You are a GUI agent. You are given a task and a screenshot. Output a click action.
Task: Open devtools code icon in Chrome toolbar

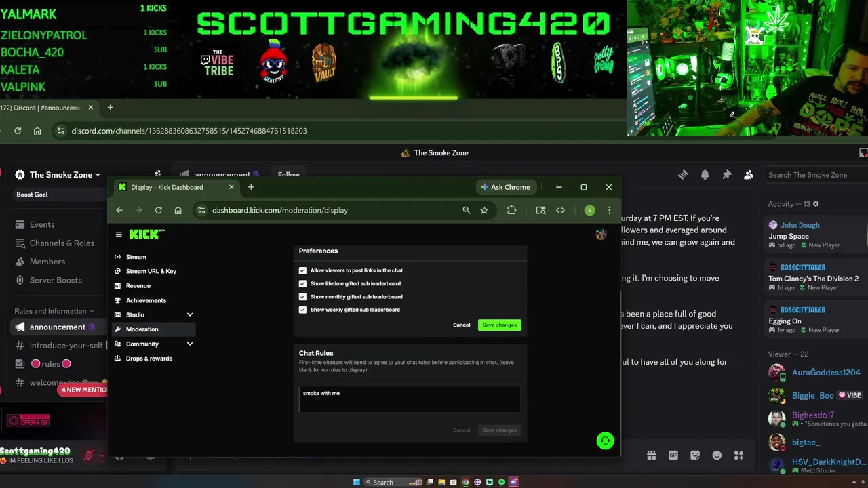pyautogui.click(x=560, y=210)
